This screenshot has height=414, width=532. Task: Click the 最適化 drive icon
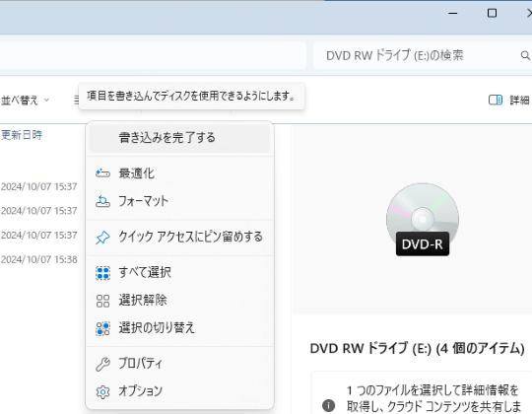pyautogui.click(x=102, y=173)
